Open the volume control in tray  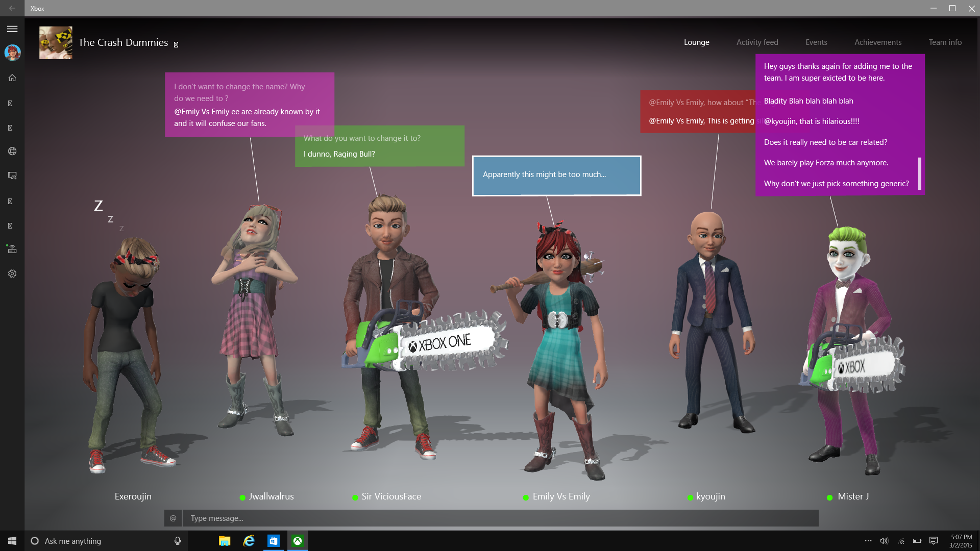[884, 541]
